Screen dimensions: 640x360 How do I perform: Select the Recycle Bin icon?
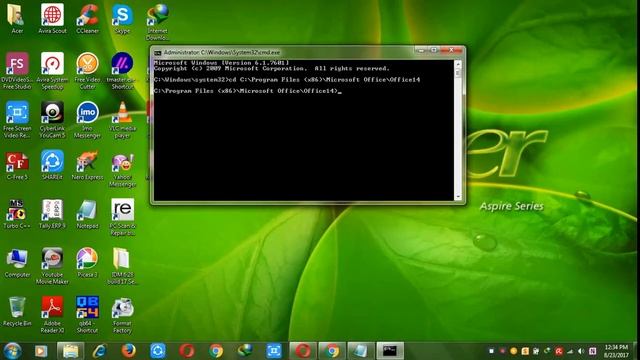(x=17, y=311)
